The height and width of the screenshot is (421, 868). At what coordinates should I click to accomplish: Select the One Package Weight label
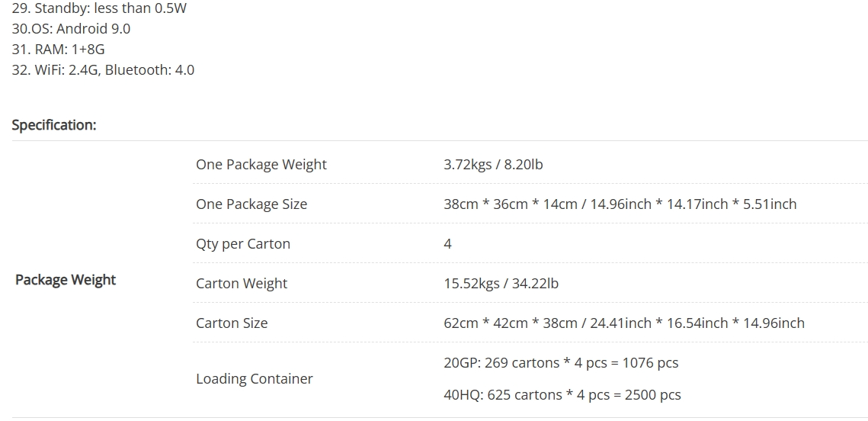click(x=261, y=165)
